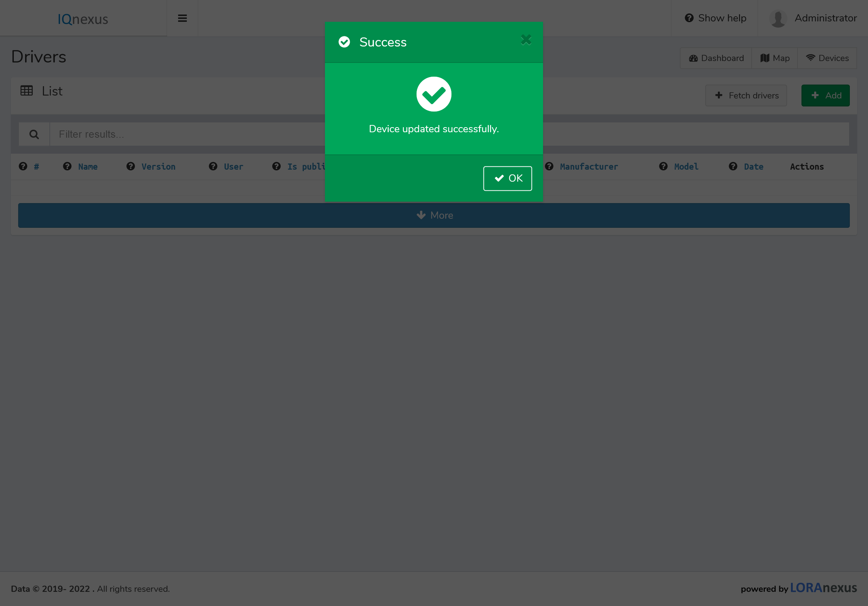Open the LORAnexus footer link
The width and height of the screenshot is (868, 606).
coord(823,587)
